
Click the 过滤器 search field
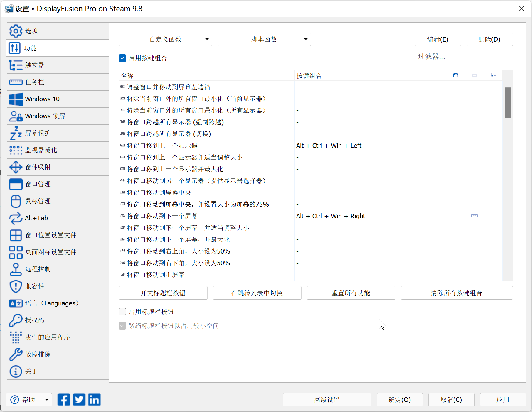(x=463, y=57)
